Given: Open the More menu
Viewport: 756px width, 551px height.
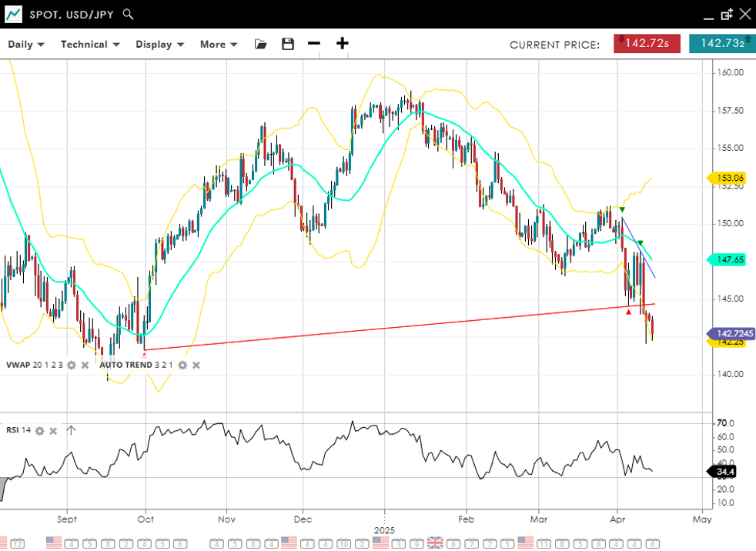Looking at the screenshot, I should coord(219,45).
